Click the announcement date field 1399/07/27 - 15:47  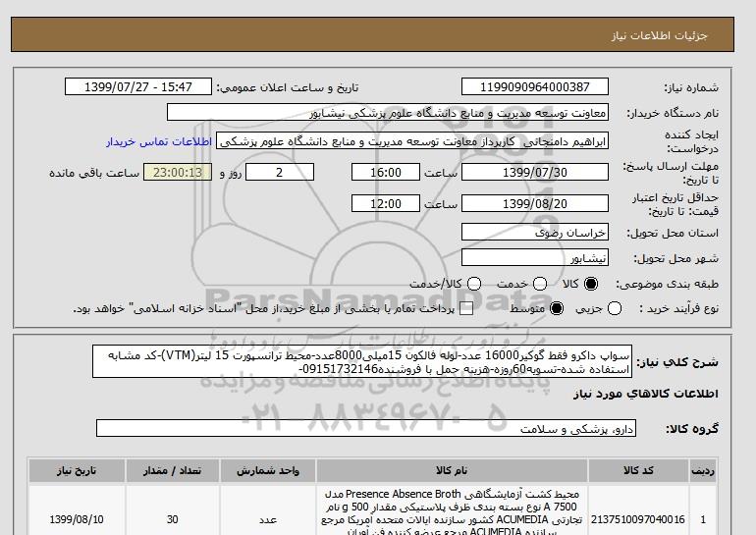tap(138, 86)
